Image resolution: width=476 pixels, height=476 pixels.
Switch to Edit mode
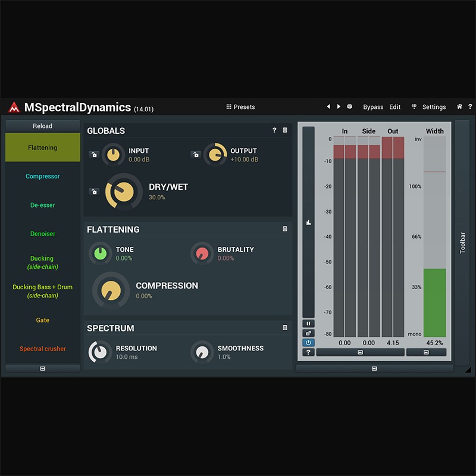(x=394, y=107)
